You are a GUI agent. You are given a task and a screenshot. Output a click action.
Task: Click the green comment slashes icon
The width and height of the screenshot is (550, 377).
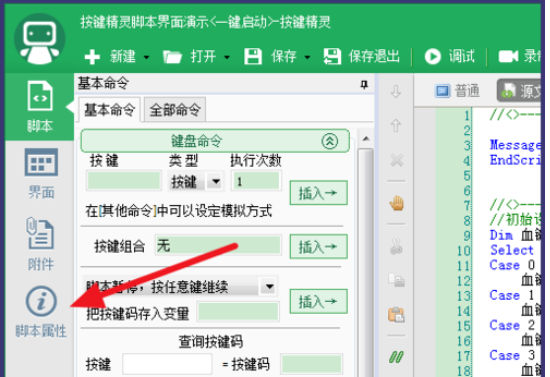coord(396,357)
